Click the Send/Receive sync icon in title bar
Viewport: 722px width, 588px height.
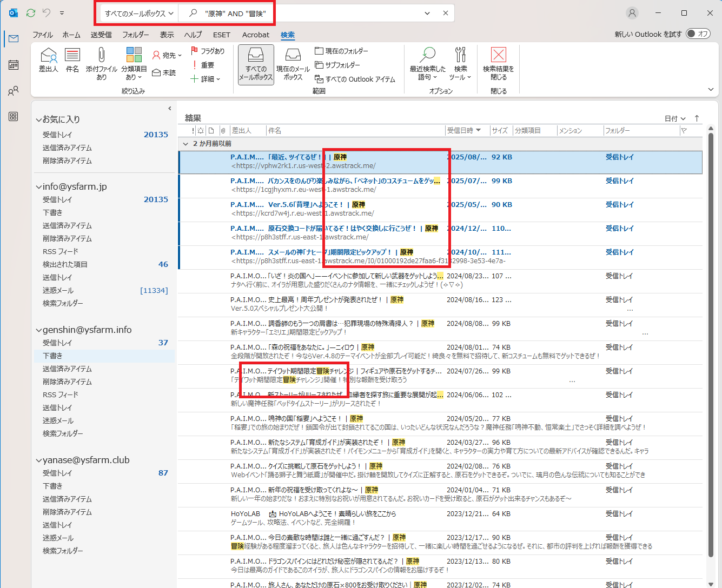tap(31, 13)
